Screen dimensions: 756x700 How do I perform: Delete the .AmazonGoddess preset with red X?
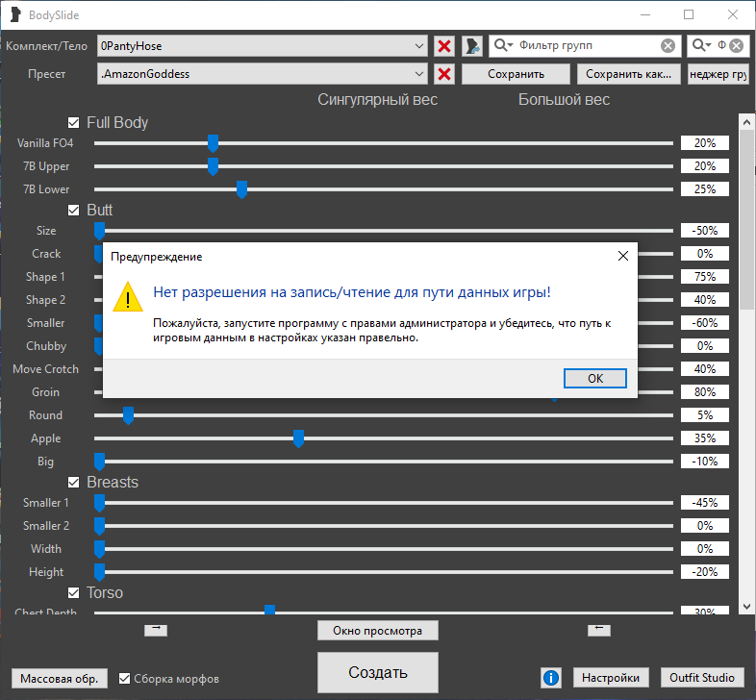444,74
